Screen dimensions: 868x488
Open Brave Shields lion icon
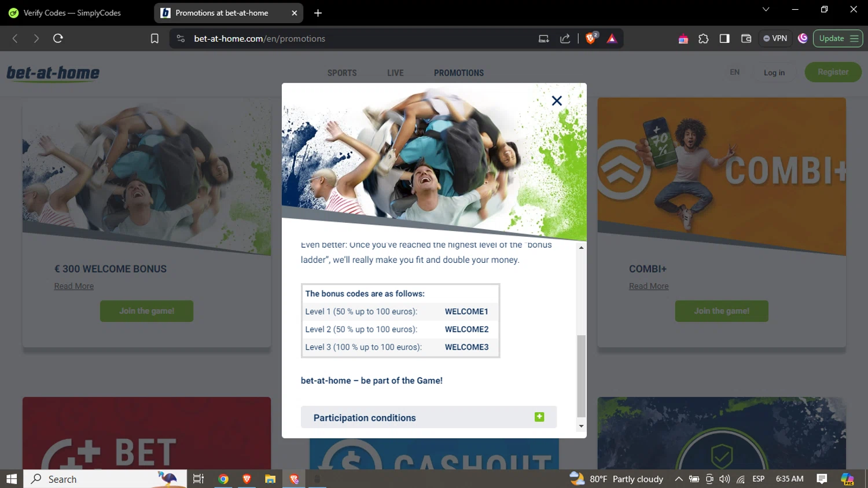click(x=591, y=38)
